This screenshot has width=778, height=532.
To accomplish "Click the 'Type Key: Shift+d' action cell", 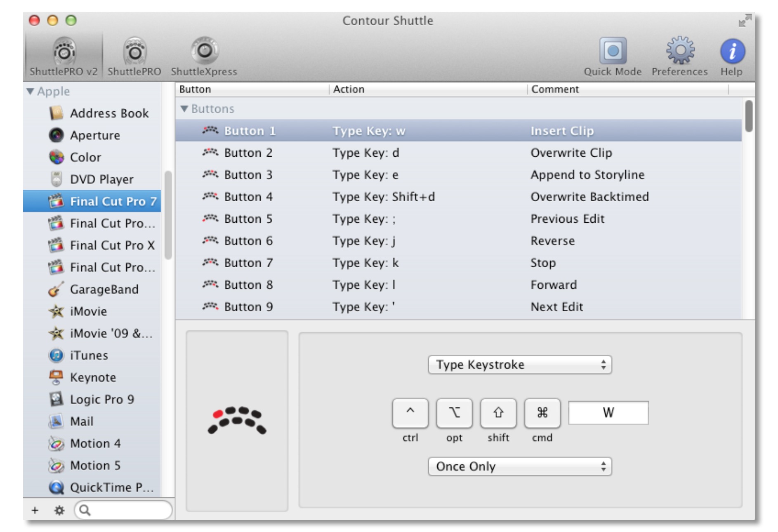I will (x=384, y=197).
